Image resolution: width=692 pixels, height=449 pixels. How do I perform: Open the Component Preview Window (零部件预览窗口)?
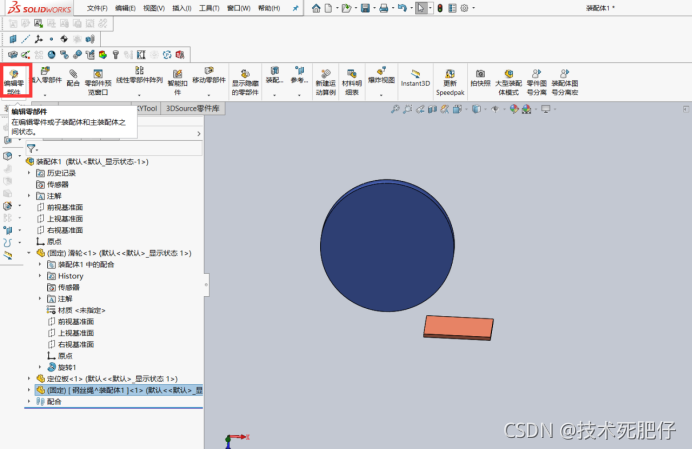pyautogui.click(x=98, y=82)
